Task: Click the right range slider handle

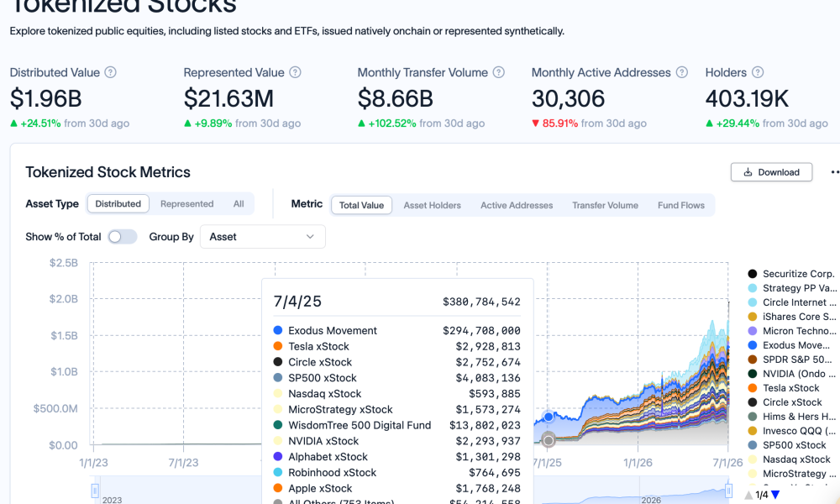Action: click(x=728, y=490)
